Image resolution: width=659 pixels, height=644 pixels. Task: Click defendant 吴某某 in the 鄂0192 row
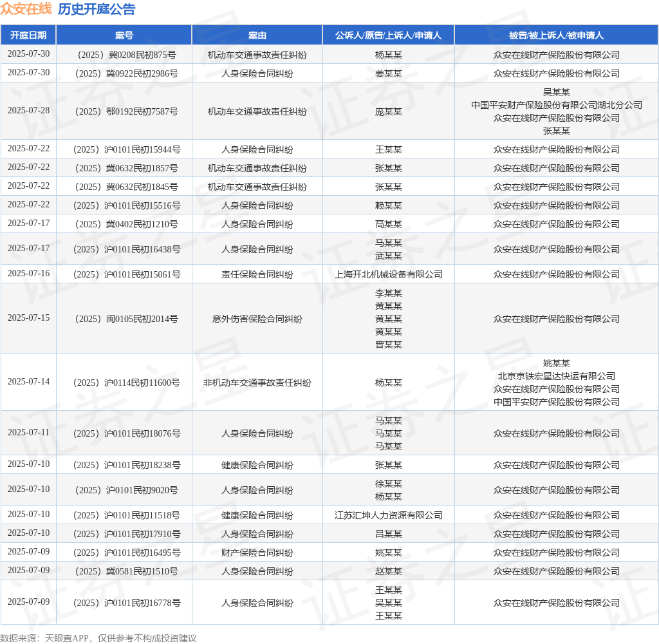pos(557,92)
